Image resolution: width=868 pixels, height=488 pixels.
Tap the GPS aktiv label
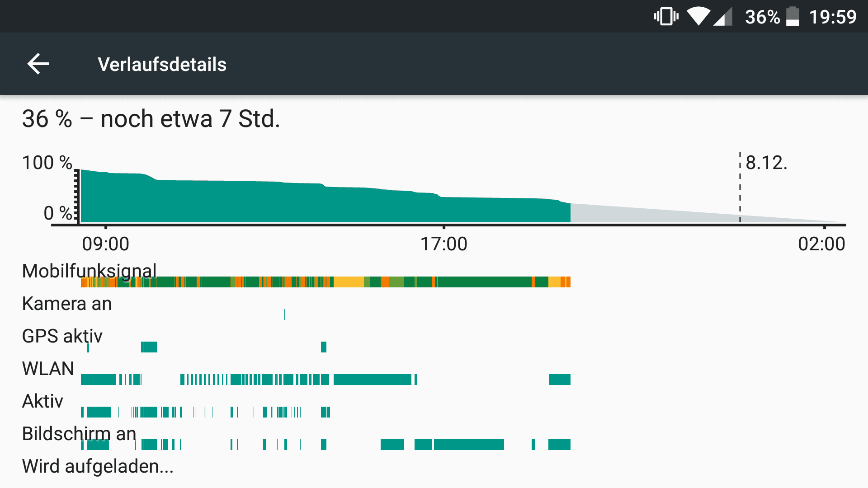click(x=62, y=336)
